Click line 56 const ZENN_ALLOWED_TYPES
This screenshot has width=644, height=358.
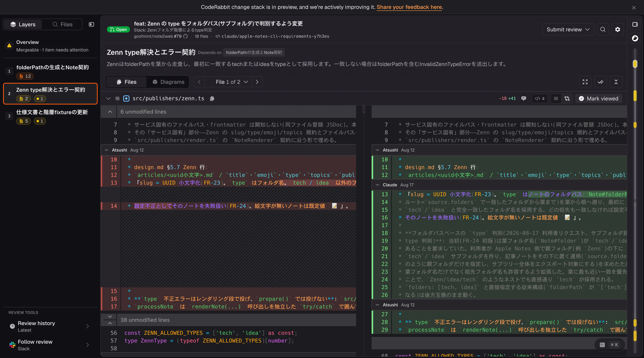click(x=210, y=333)
